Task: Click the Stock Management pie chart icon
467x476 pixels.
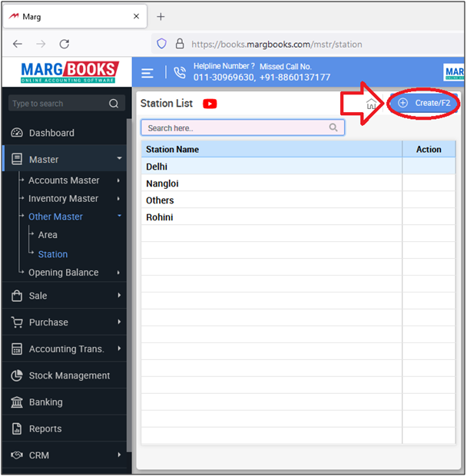Action: [x=17, y=375]
